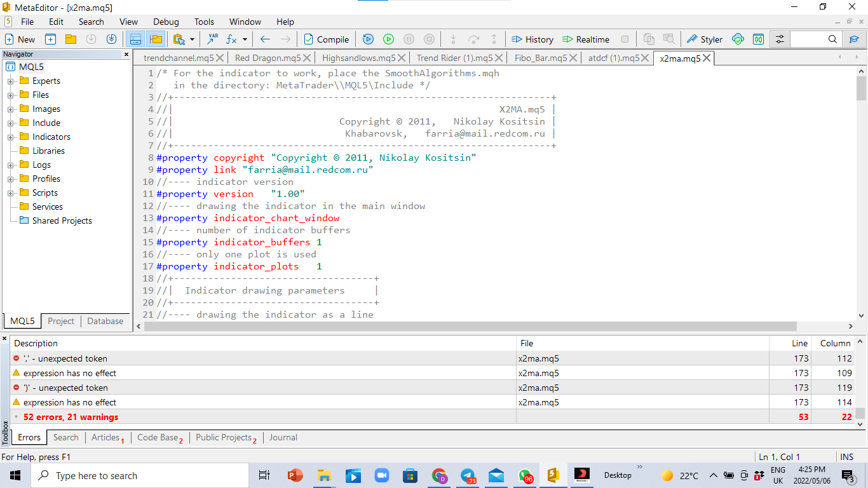This screenshot has width=868, height=488.
Task: Open the dropdown arrow next to fx
Action: pyautogui.click(x=245, y=39)
